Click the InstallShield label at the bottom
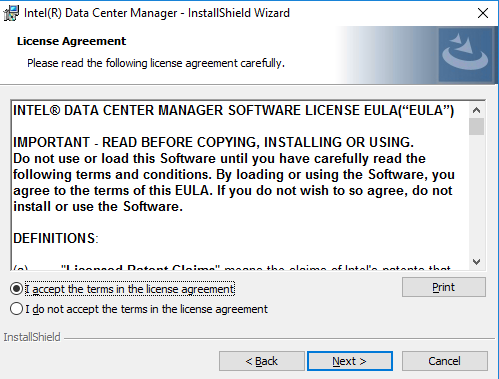Image resolution: width=499 pixels, height=379 pixels. point(32,337)
